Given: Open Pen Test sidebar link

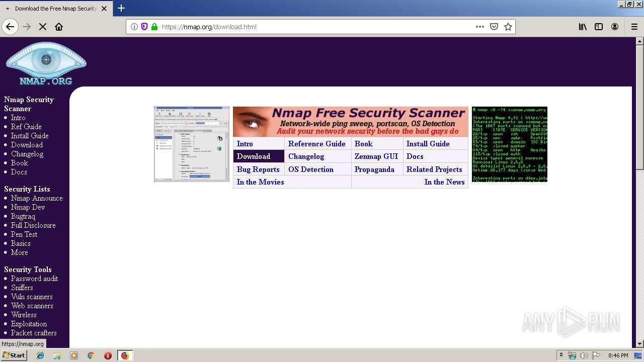Looking at the screenshot, I should pos(24,234).
